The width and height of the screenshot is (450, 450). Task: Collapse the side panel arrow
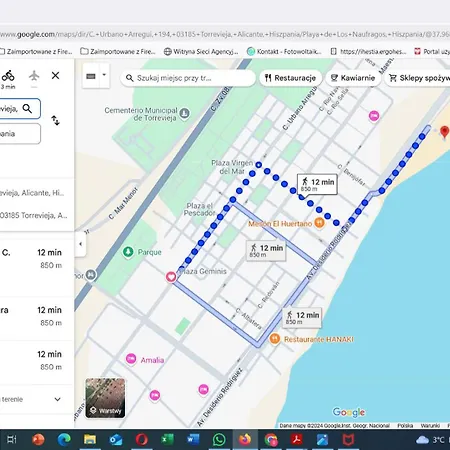coord(80,244)
